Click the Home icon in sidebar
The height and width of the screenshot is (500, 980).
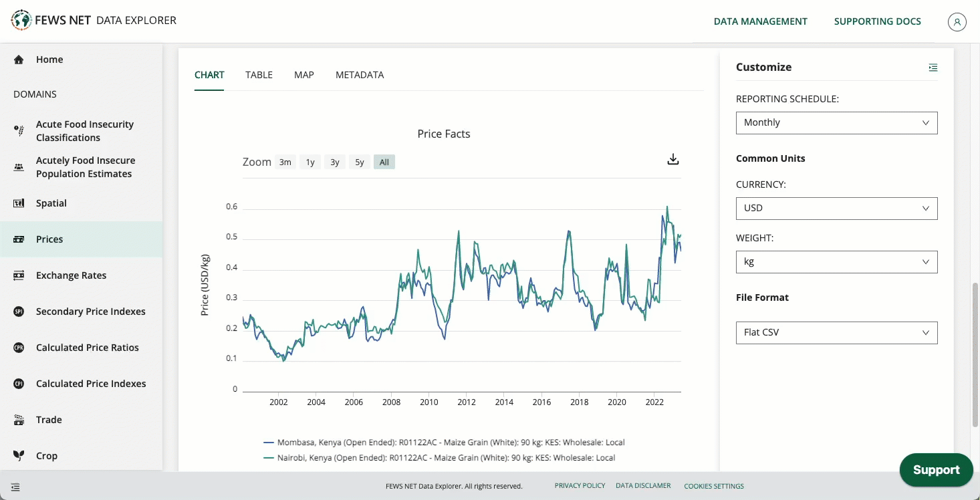pos(19,59)
